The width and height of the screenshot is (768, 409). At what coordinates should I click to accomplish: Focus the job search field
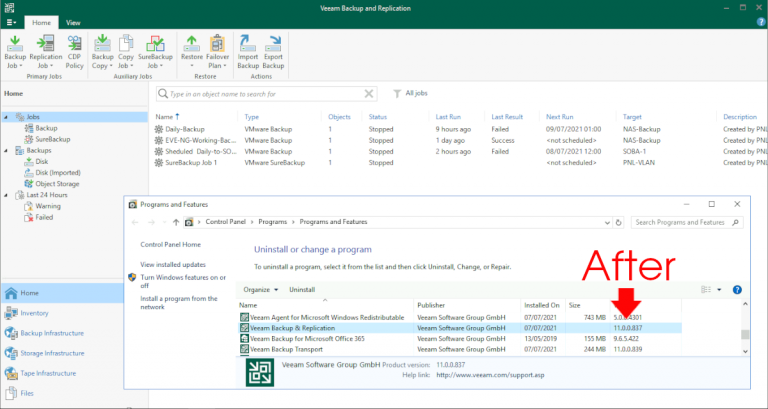[264, 94]
